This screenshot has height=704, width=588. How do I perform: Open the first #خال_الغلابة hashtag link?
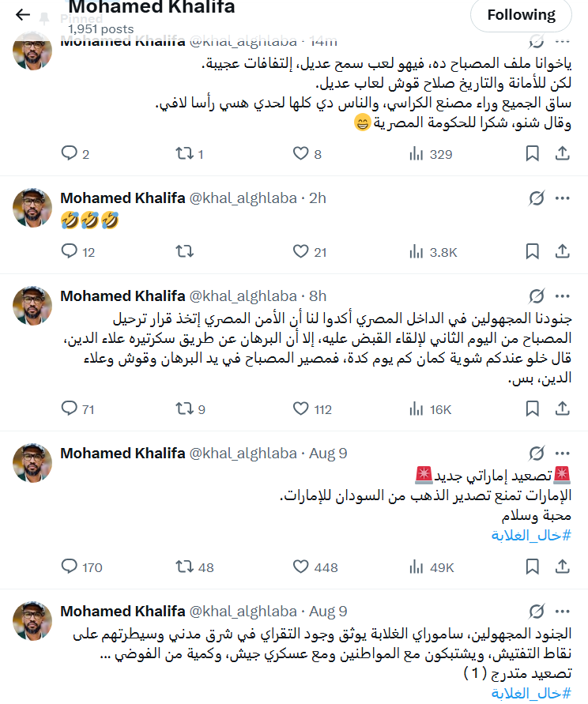[531, 536]
